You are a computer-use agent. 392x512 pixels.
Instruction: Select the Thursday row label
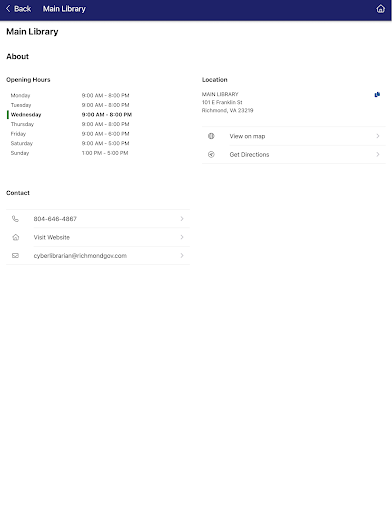click(x=22, y=124)
